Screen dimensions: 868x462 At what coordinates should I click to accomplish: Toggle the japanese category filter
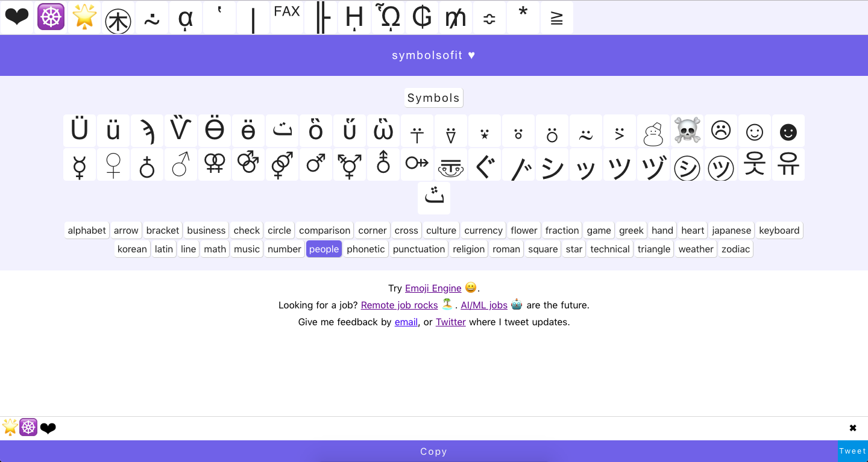[x=731, y=230]
